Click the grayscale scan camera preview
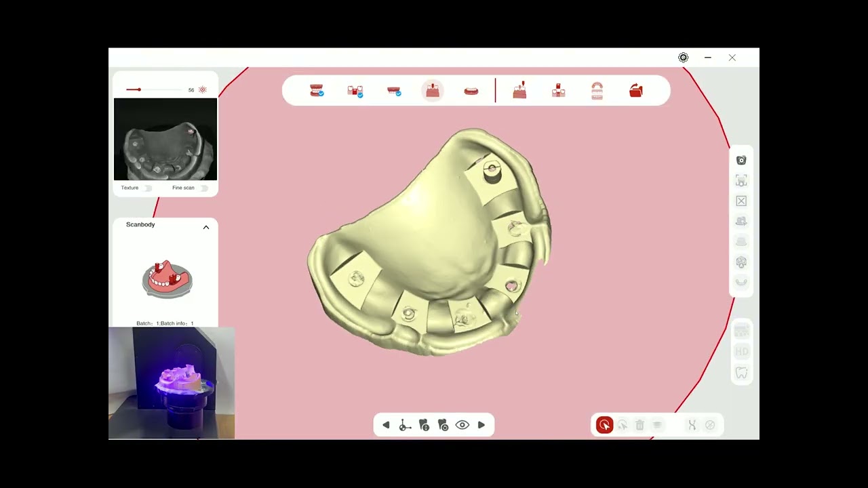The height and width of the screenshot is (488, 868). point(165,139)
